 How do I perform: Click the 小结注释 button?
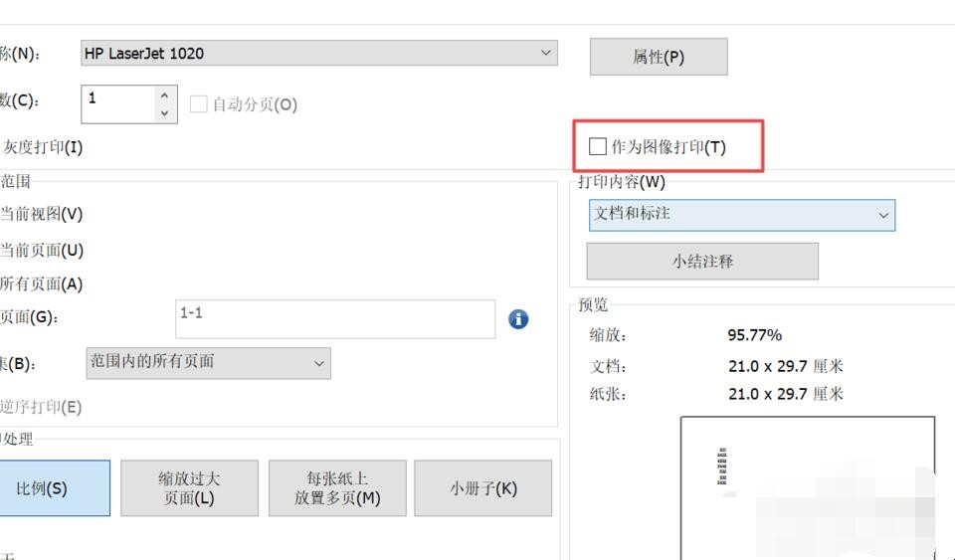click(x=702, y=262)
